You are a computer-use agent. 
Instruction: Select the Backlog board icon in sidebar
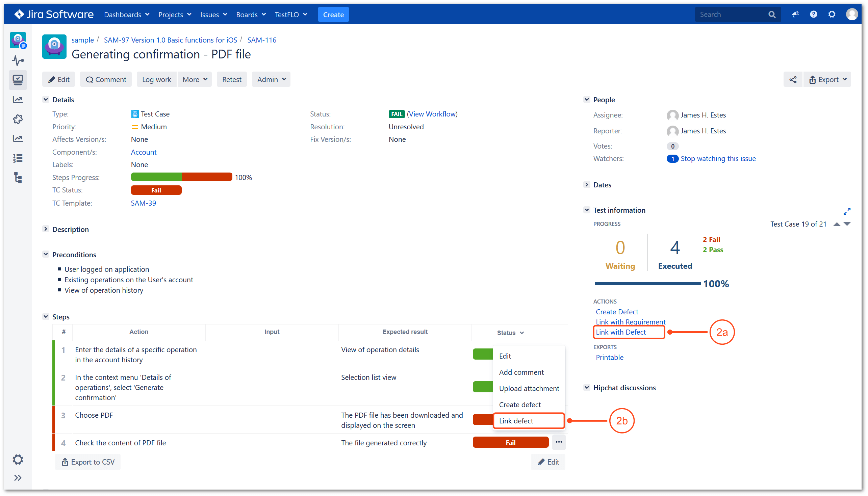tap(18, 80)
